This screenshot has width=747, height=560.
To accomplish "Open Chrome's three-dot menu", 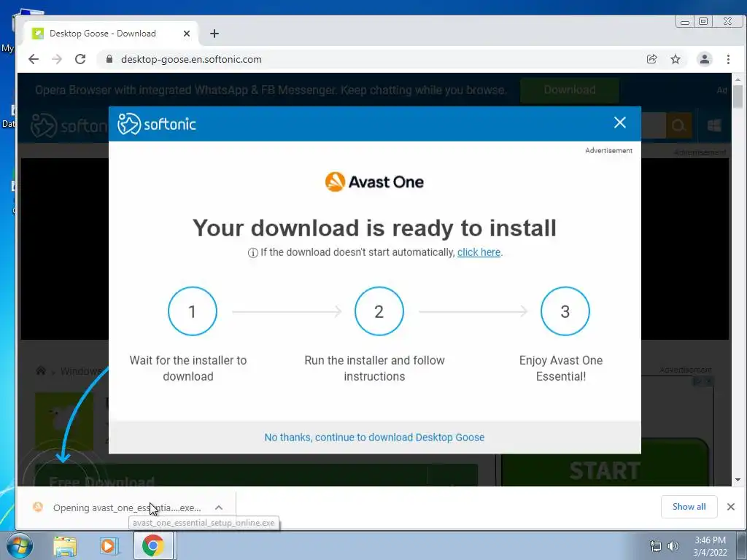I will tap(728, 59).
